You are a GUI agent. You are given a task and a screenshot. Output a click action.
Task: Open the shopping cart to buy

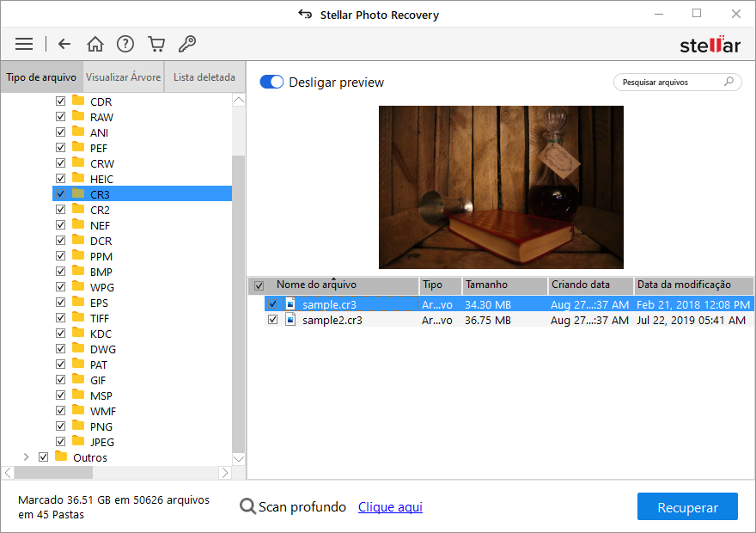[156, 44]
